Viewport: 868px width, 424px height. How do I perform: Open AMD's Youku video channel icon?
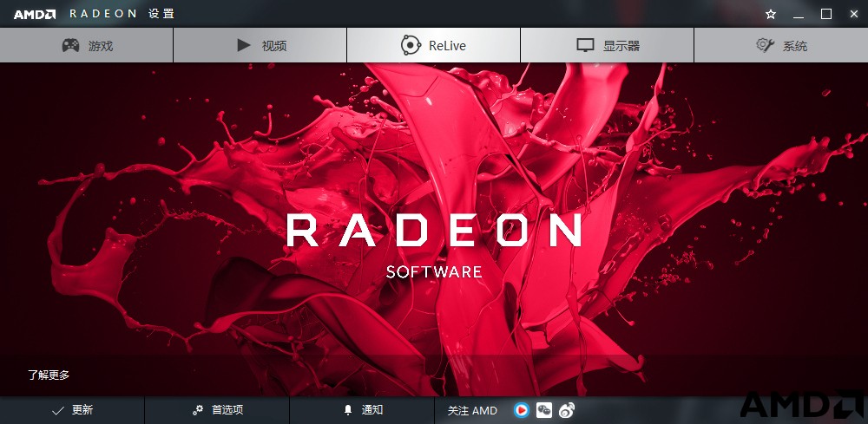521,410
